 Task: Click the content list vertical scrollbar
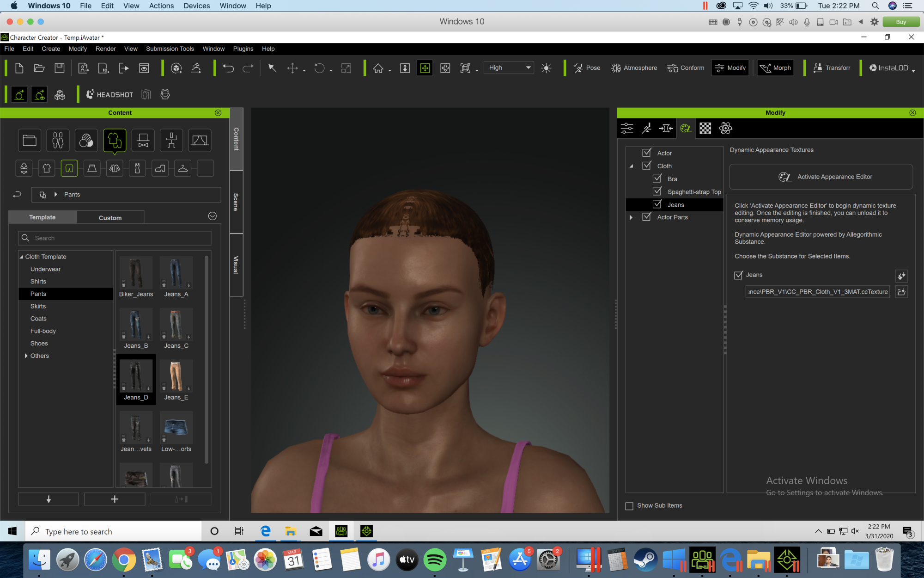click(x=207, y=359)
